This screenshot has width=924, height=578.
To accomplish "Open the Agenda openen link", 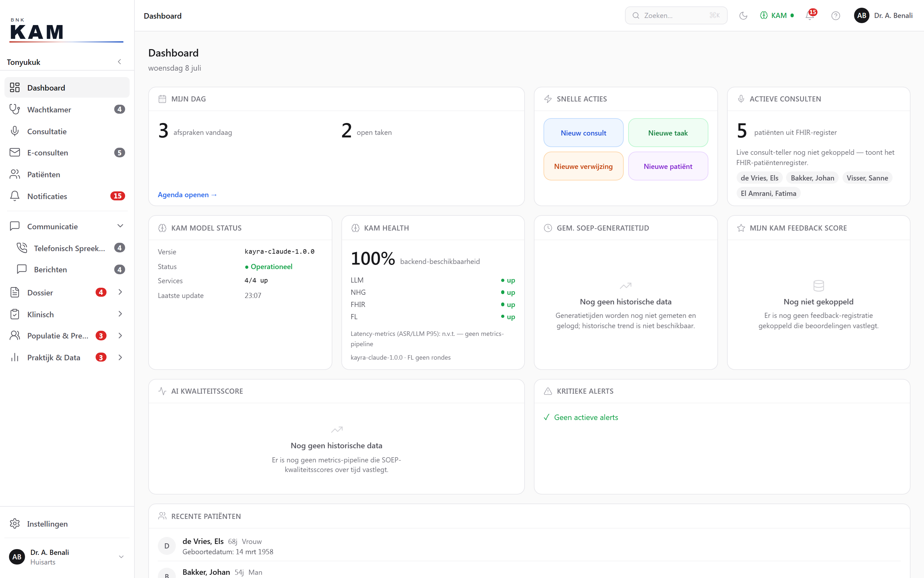I will coord(187,195).
